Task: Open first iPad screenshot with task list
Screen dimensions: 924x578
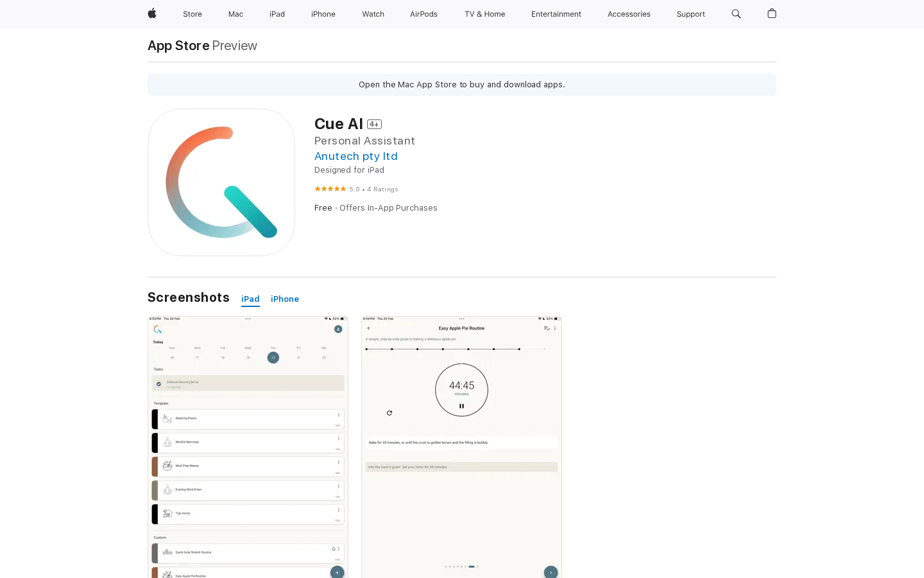Action: click(x=248, y=447)
